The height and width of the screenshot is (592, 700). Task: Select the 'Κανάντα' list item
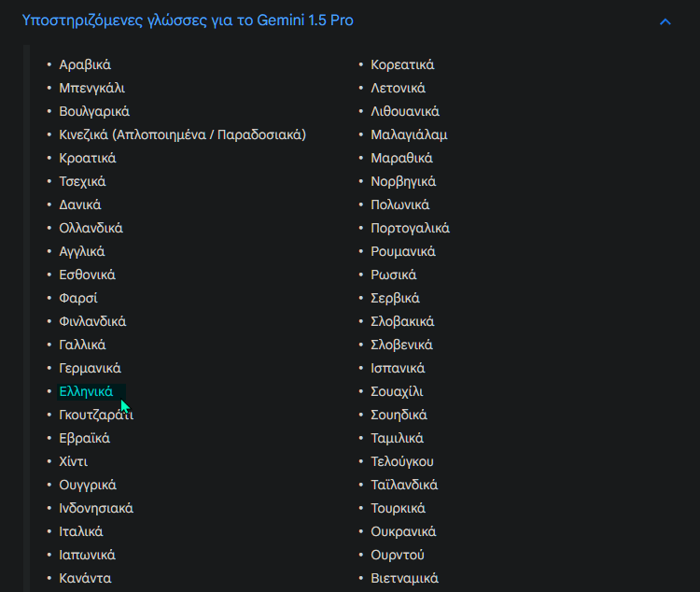point(85,578)
